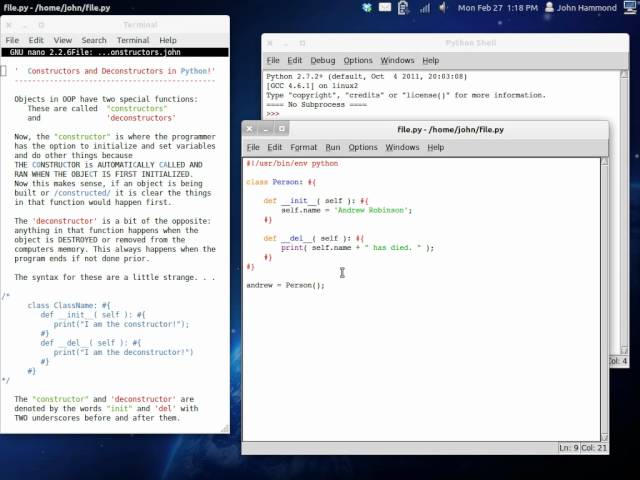The image size is (640, 480).
Task: Maximize the Python Shell window
Action: pyautogui.click(x=302, y=43)
